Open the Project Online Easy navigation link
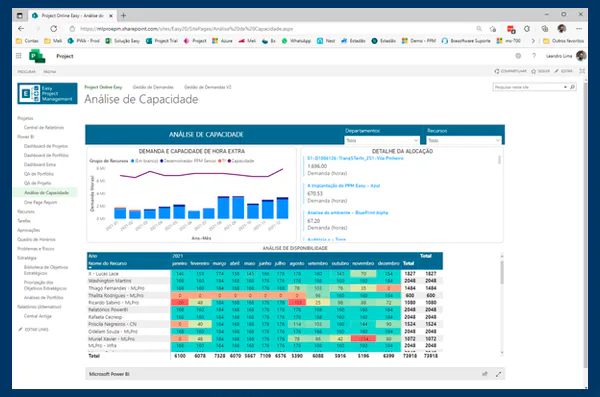This screenshot has width=600, height=397. point(103,87)
